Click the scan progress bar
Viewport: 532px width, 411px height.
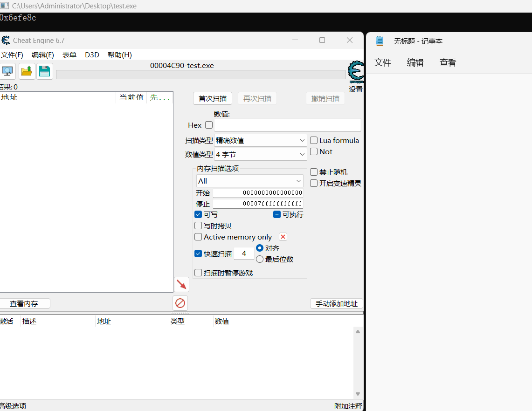coord(200,75)
